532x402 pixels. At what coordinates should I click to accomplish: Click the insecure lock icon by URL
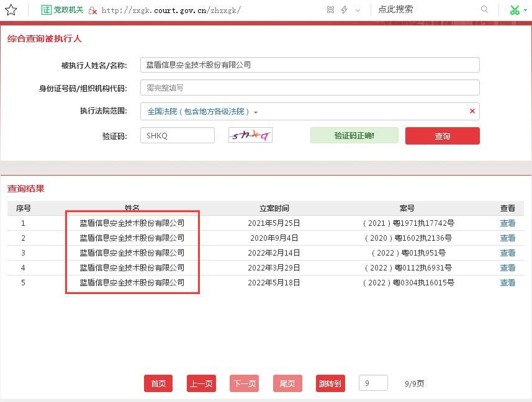(92, 11)
